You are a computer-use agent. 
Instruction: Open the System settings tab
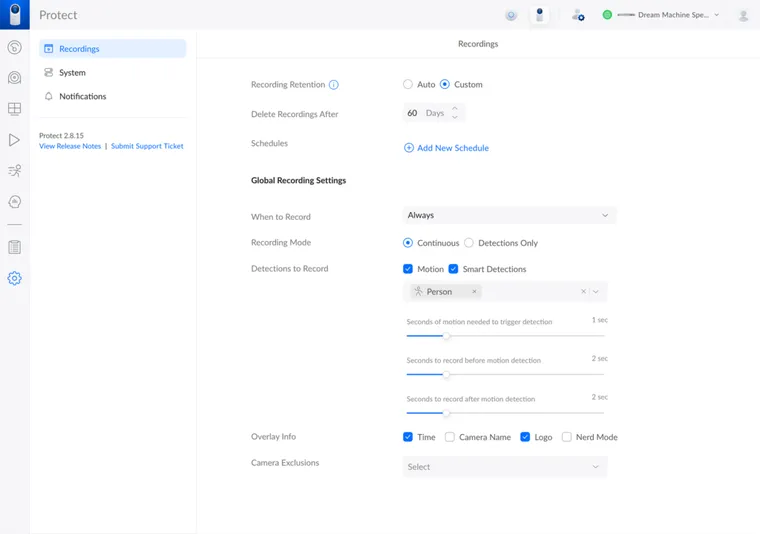pyautogui.click(x=112, y=72)
